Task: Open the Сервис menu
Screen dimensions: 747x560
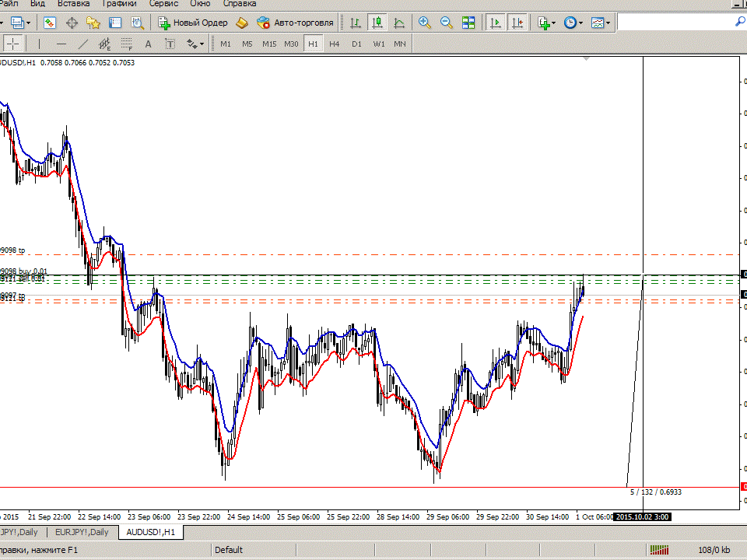Action: [163, 4]
